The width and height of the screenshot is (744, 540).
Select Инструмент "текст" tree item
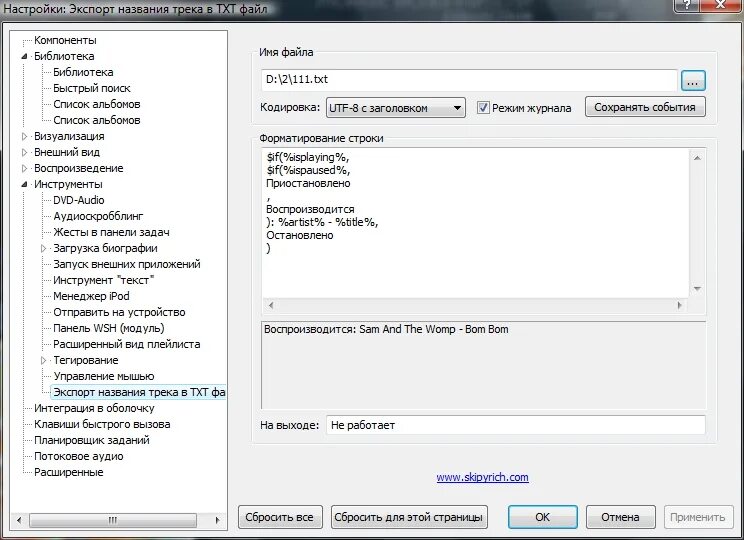pyautogui.click(x=103, y=280)
